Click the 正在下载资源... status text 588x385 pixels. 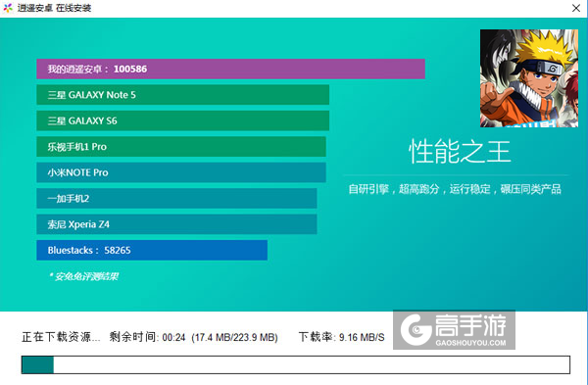(x=61, y=337)
